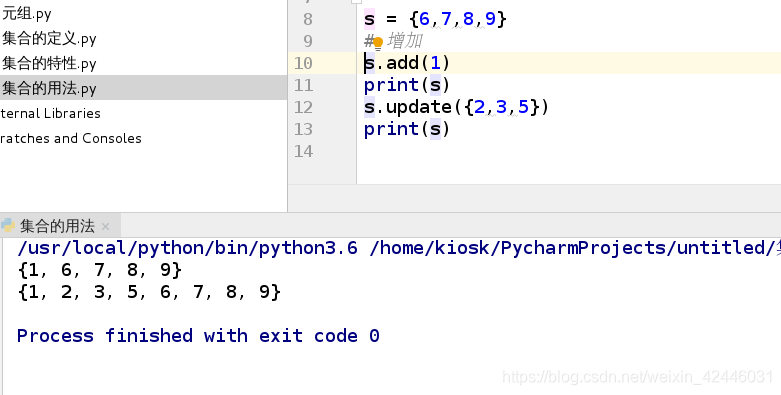Click console output {1, 2, 3, 5, 6, 7, 8, 9}
Viewport: 781px width, 395px height.
click(149, 292)
